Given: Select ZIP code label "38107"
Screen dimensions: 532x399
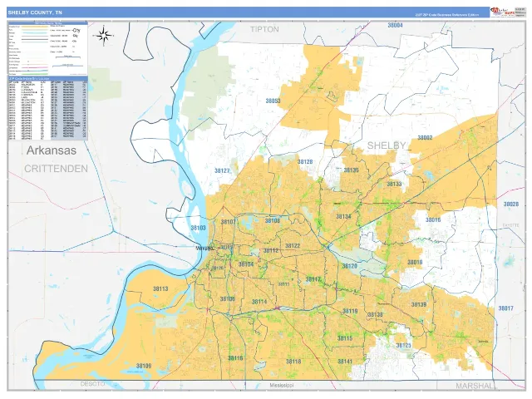Looking at the screenshot, I should click(229, 222).
